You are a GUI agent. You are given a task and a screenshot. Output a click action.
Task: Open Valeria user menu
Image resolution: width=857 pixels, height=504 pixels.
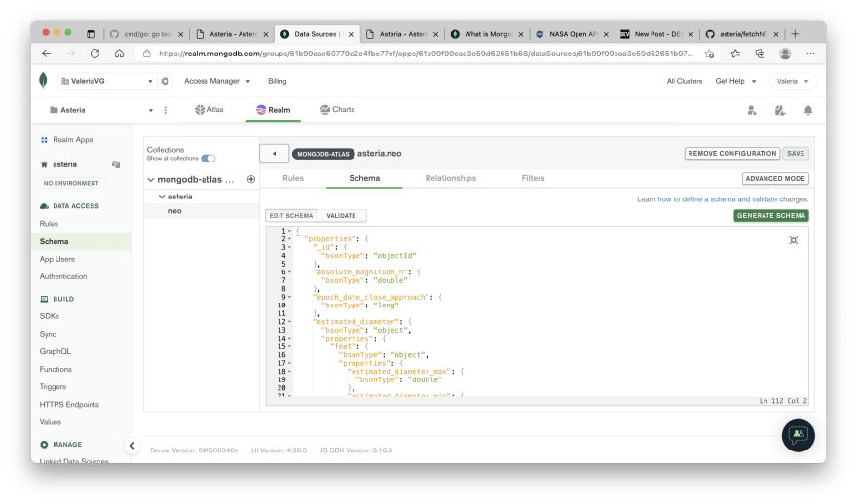(793, 81)
